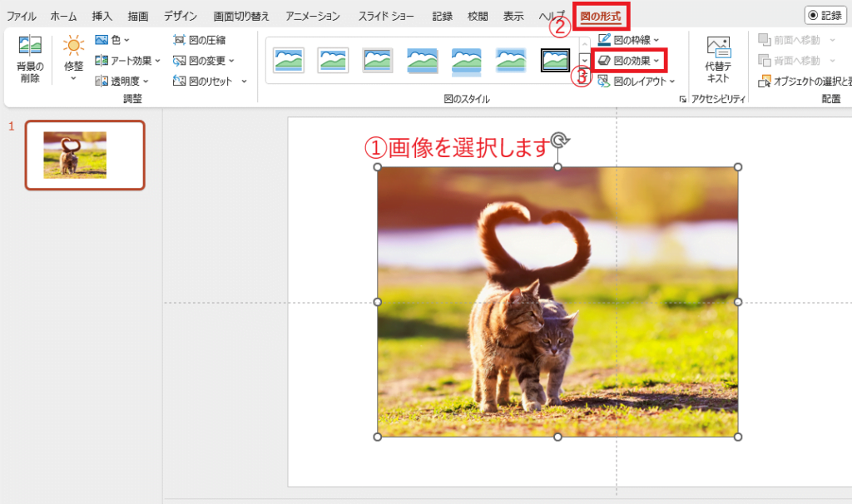Open the ファイル (File) tab
This screenshot has height=504, width=852.
pos(21,17)
